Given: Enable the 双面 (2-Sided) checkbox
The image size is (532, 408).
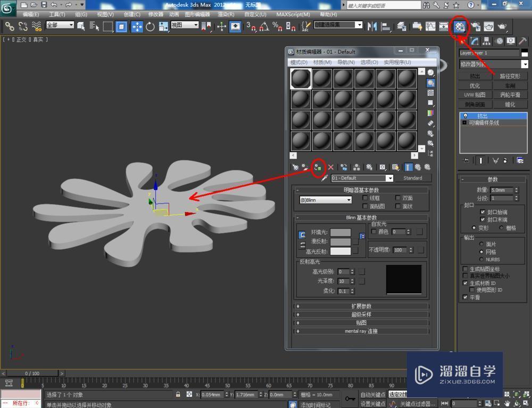Looking at the screenshot, I should point(397,198).
